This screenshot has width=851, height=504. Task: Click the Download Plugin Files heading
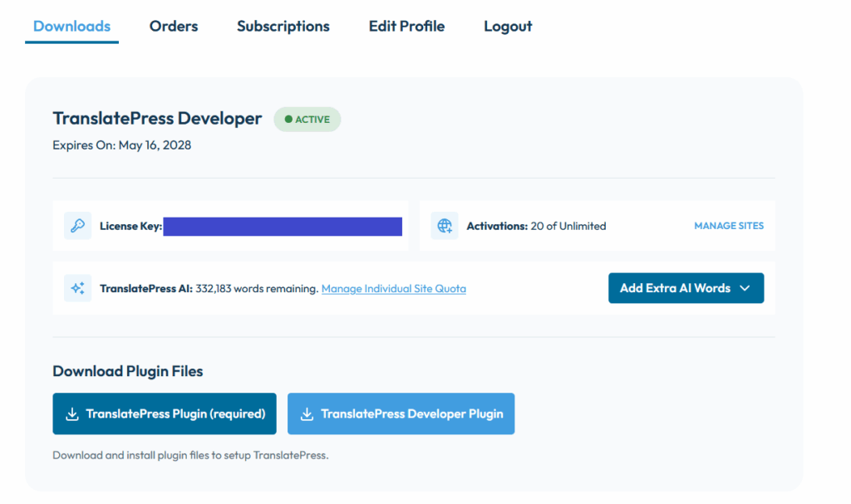(x=127, y=371)
